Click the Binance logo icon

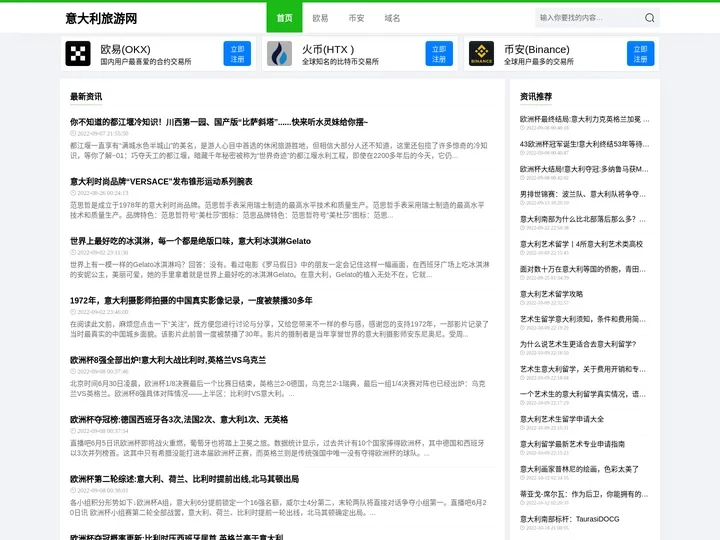[x=481, y=53]
